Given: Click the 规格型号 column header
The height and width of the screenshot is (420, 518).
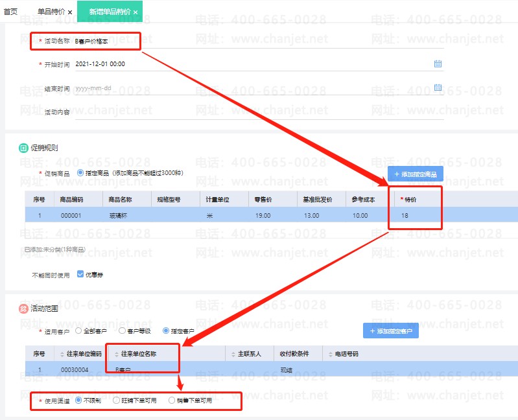Looking at the screenshot, I should 169,200.
